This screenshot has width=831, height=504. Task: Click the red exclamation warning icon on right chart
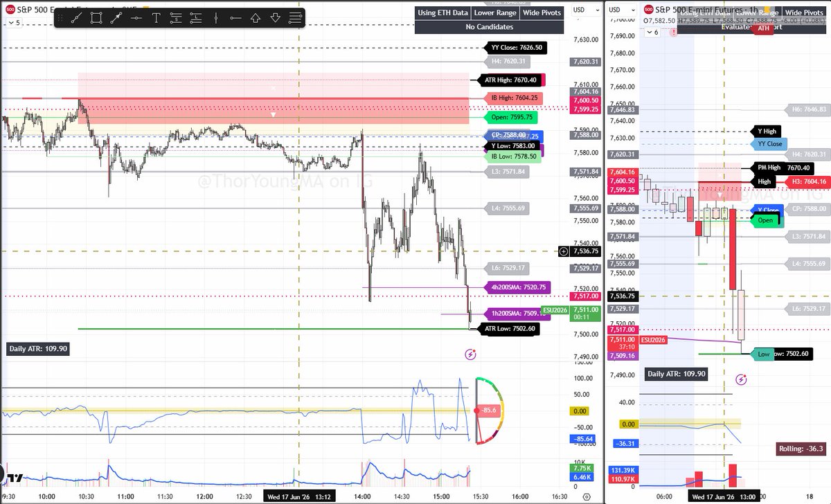(672, 32)
